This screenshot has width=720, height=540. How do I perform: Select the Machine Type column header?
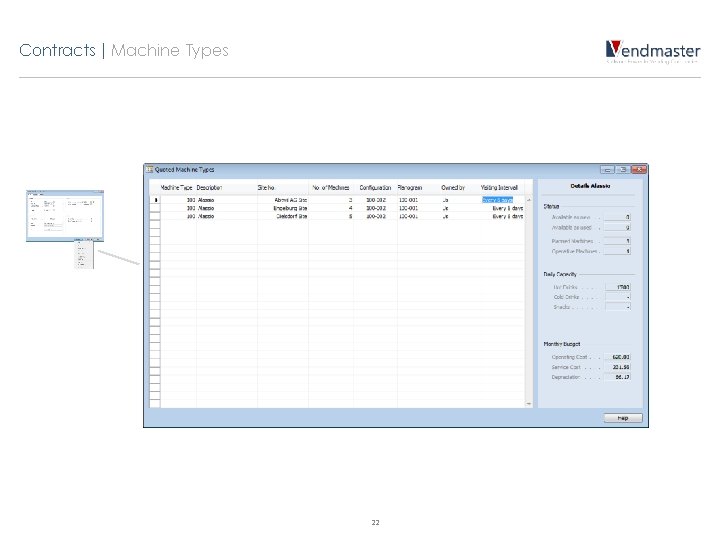tap(176, 187)
